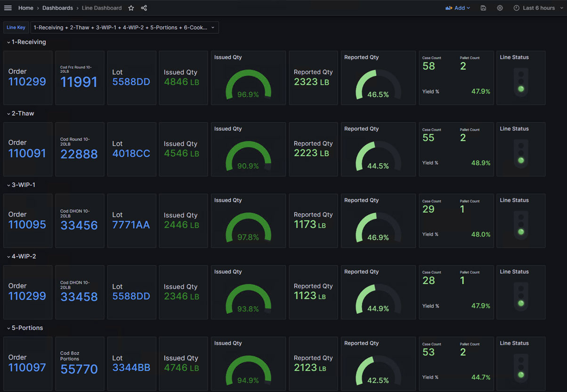Click the share dashboard icon
Screen dimensions: 567x392
[144, 8]
